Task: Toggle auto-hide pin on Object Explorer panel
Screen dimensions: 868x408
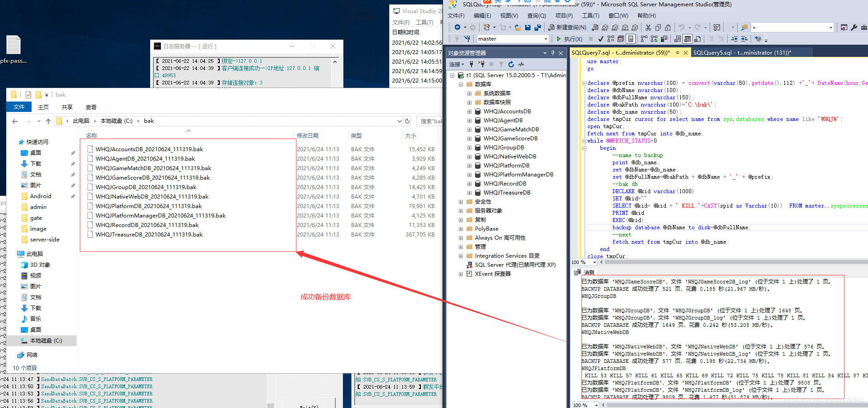Action: [553, 53]
